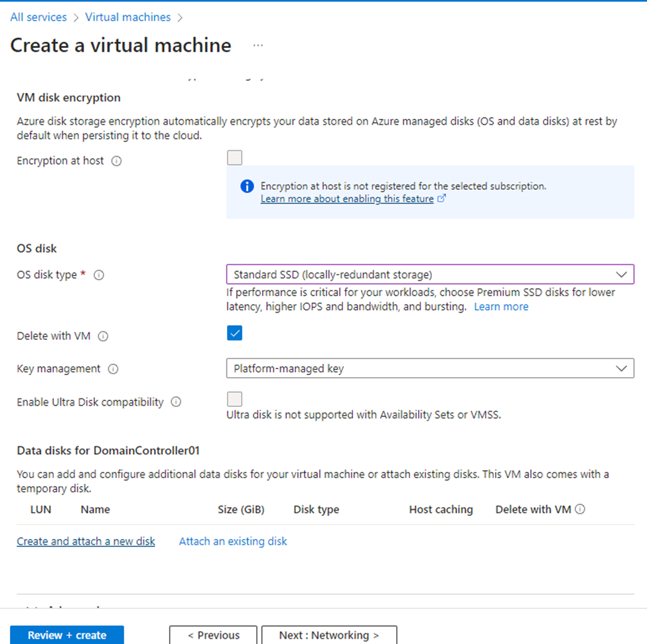This screenshot has height=644, width=647.
Task: Navigate to All services breadcrumb
Action: point(38,17)
